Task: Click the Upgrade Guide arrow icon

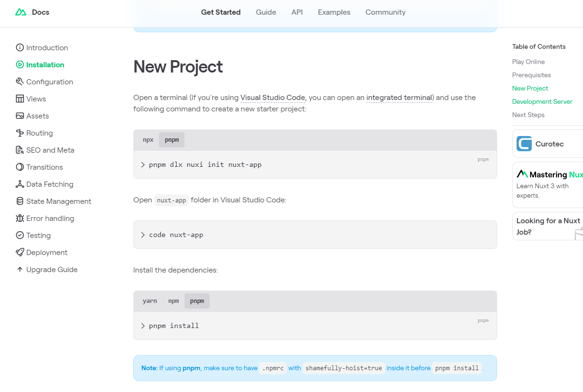Action: [19, 269]
